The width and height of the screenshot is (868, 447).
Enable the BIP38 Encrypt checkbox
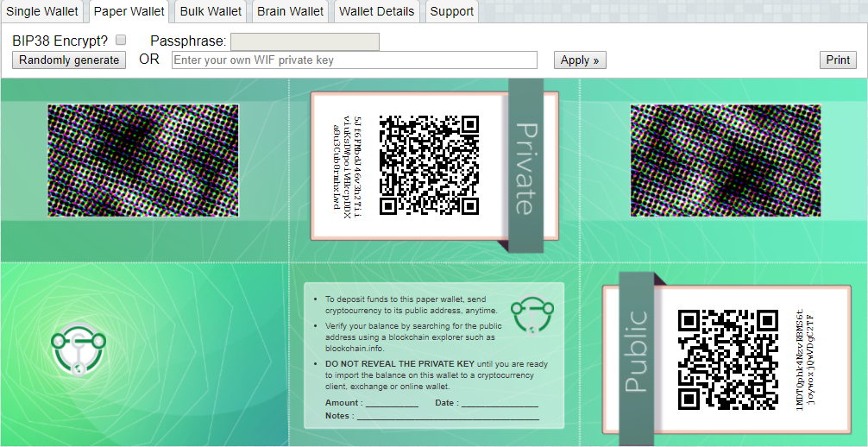pyautogui.click(x=121, y=40)
